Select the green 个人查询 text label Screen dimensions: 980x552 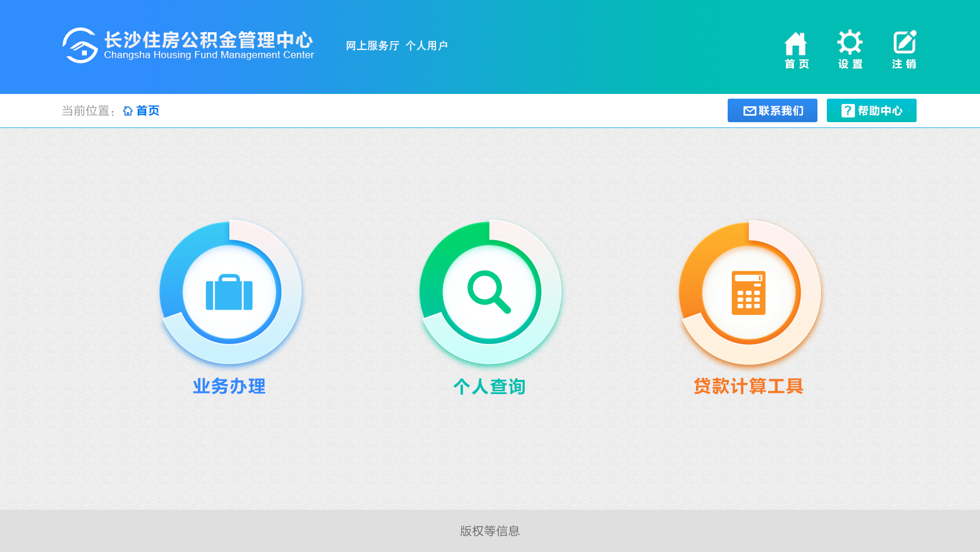(489, 386)
